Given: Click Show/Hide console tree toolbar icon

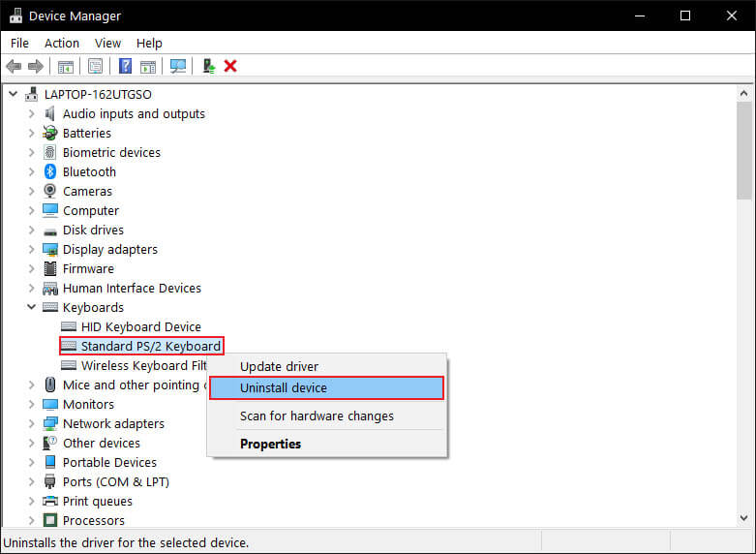Looking at the screenshot, I should coord(66,66).
